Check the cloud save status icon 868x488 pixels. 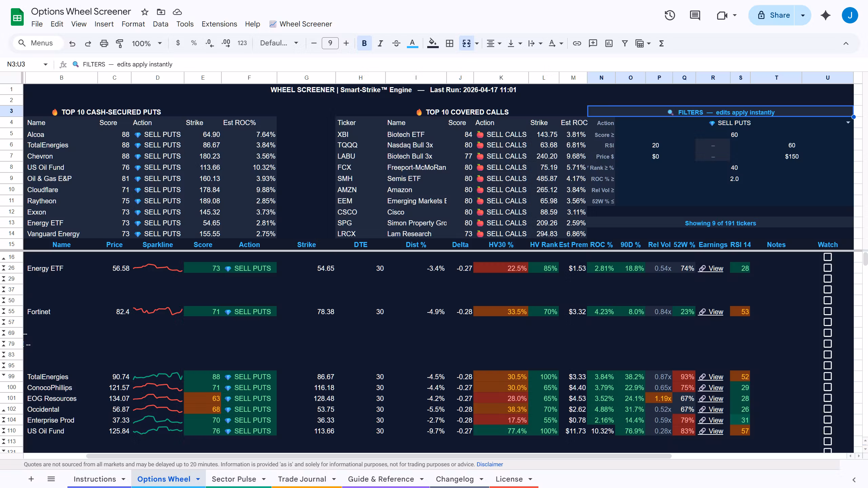tap(177, 12)
